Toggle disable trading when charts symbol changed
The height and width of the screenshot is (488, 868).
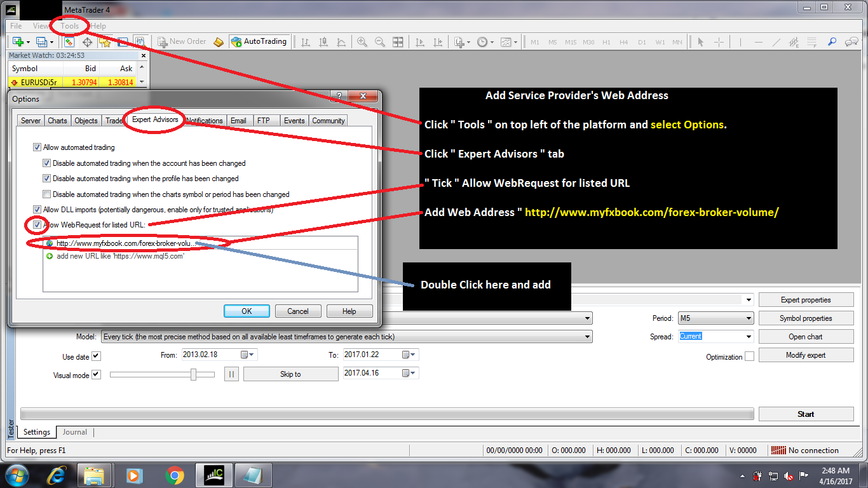click(47, 194)
